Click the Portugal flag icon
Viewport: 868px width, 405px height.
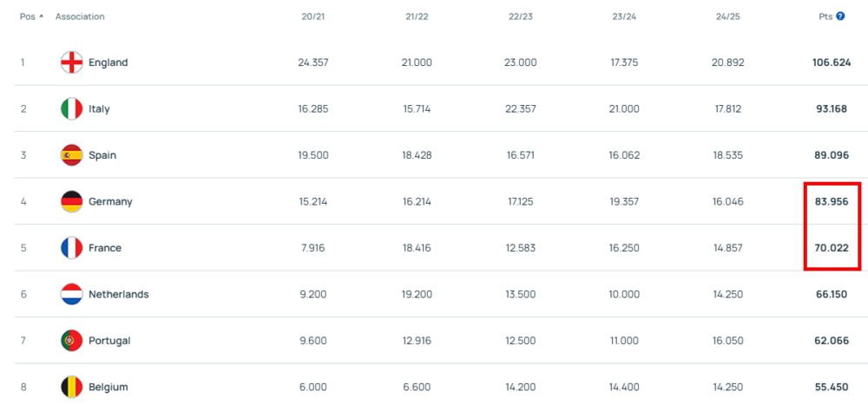click(71, 341)
